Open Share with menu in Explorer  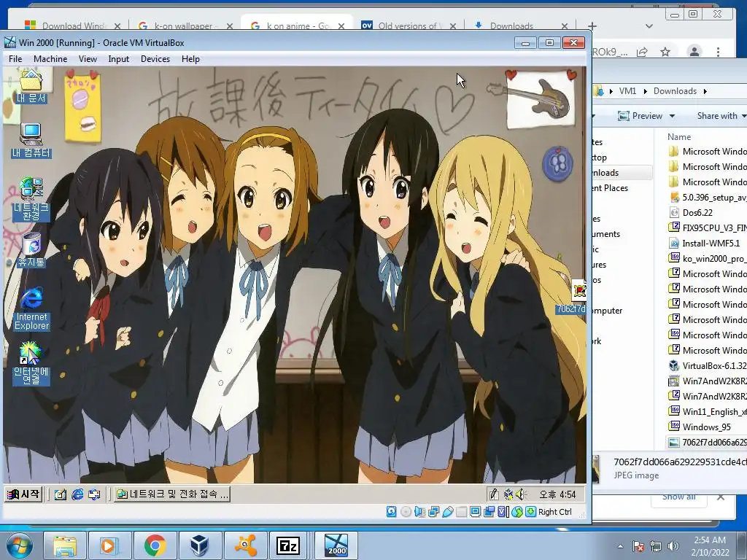(721, 116)
